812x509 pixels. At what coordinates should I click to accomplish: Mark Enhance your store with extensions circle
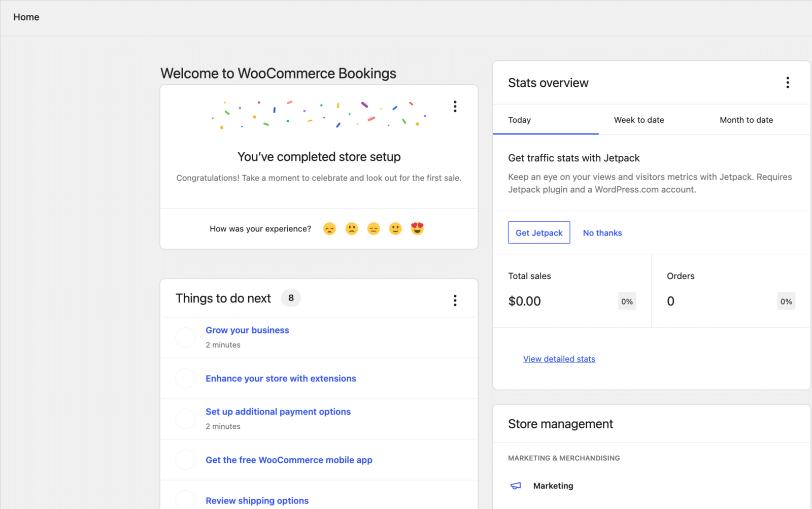point(185,379)
